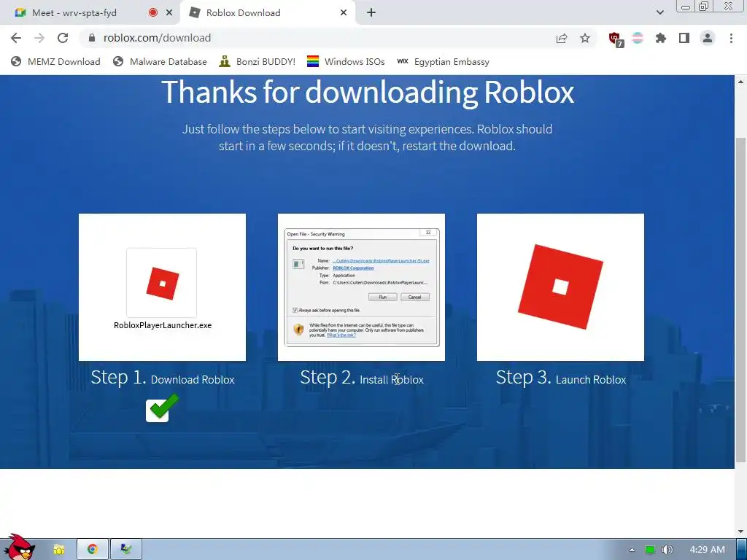Open the Malware Database bookmark

pyautogui.click(x=160, y=62)
